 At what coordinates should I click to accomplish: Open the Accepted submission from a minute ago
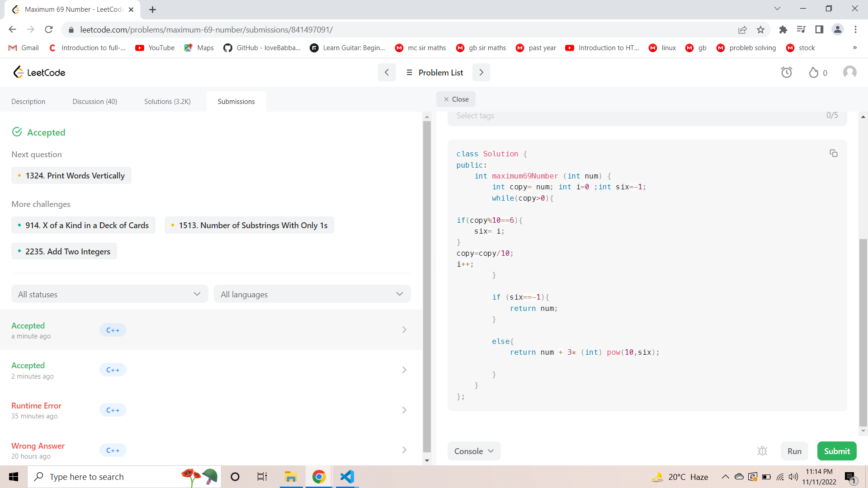pos(211,330)
